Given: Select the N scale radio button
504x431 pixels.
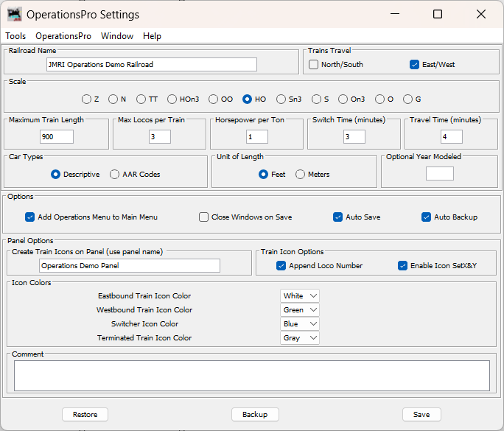Looking at the screenshot, I should point(113,99).
